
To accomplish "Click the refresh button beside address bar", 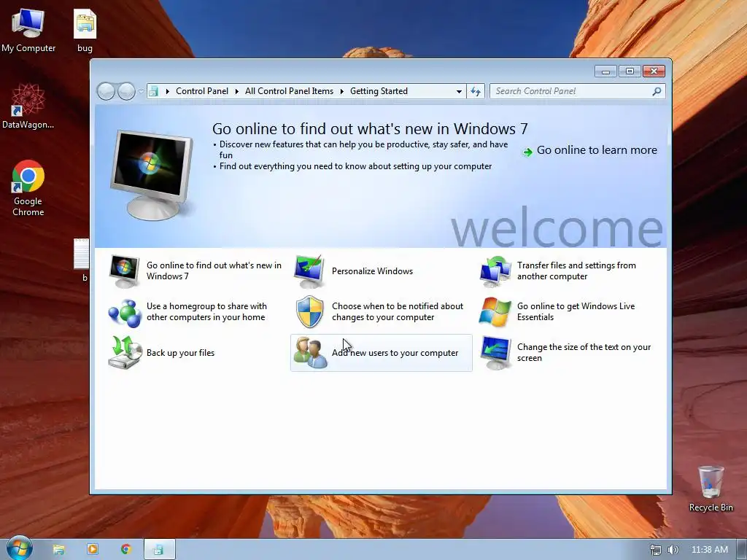I will tap(476, 91).
